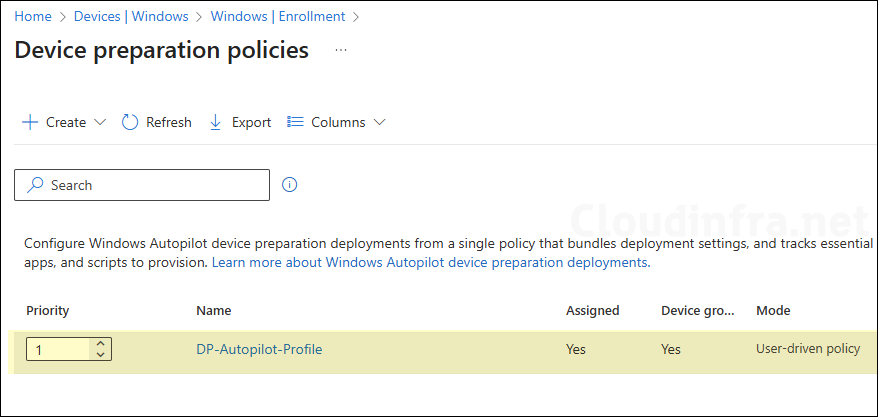Sort by the Mode column header
878x417 pixels.
[773, 310]
